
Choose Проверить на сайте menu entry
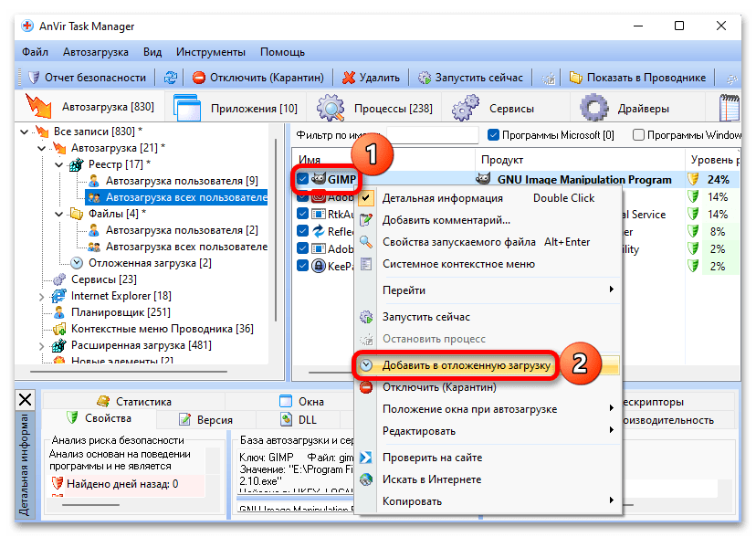pyautogui.click(x=487, y=458)
